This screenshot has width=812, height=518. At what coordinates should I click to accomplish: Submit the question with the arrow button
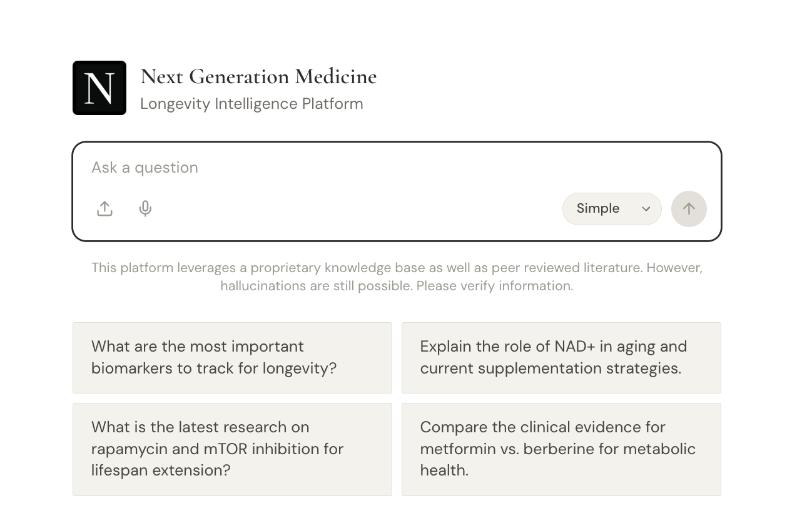[x=689, y=209]
